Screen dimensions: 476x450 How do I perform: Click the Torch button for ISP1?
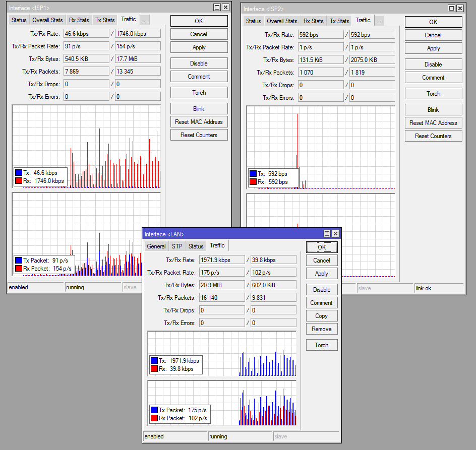199,93
